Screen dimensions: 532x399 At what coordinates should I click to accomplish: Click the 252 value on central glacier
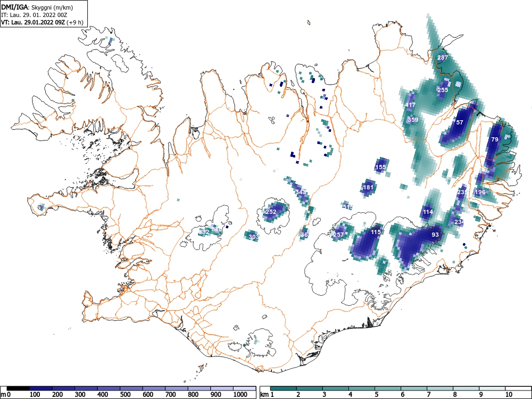point(271,212)
